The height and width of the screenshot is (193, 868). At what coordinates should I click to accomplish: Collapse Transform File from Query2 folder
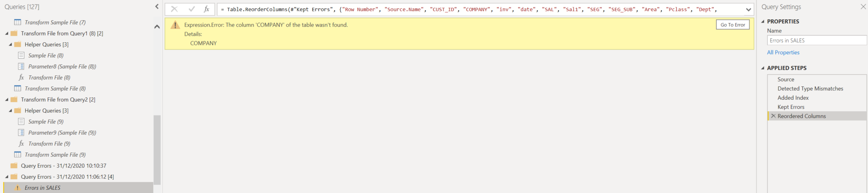[7, 100]
